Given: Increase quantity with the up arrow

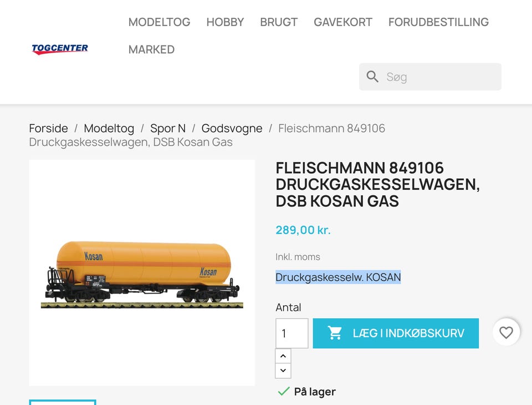Looking at the screenshot, I should click(283, 356).
